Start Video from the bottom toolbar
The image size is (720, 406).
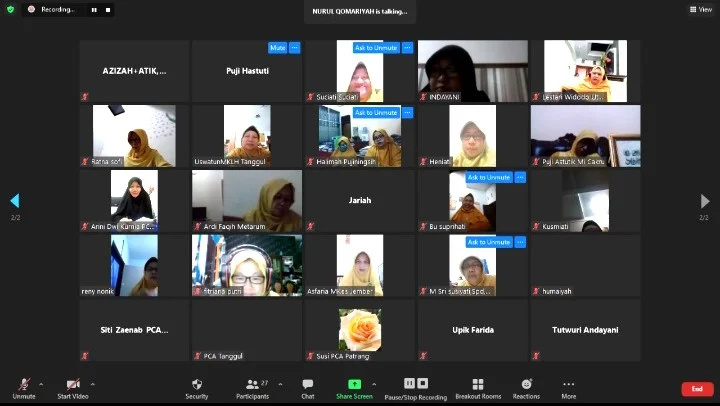[x=73, y=385]
